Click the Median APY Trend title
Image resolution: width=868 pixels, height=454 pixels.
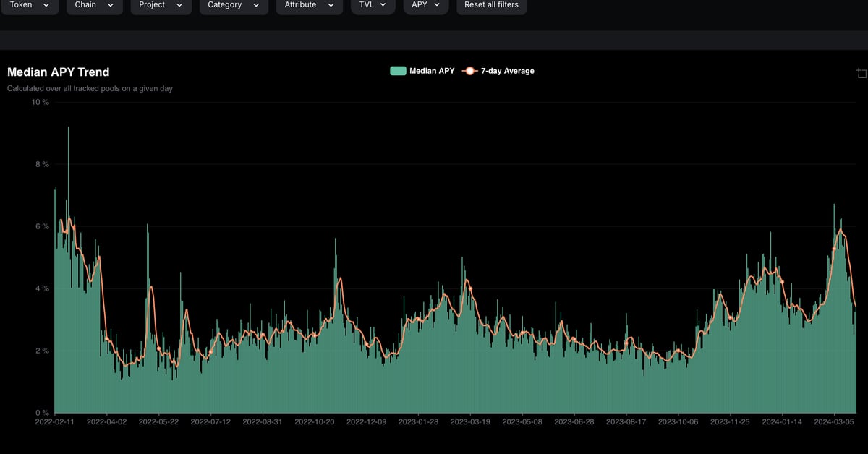(x=59, y=72)
